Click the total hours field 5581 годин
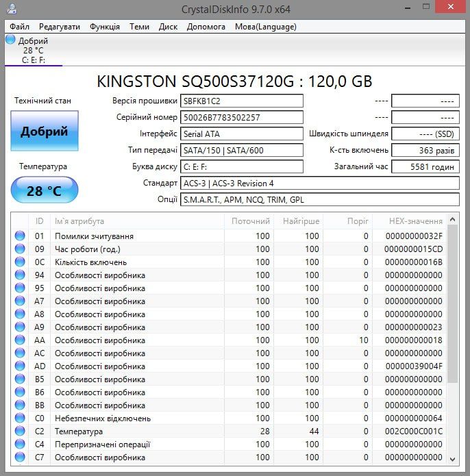 [x=425, y=166]
